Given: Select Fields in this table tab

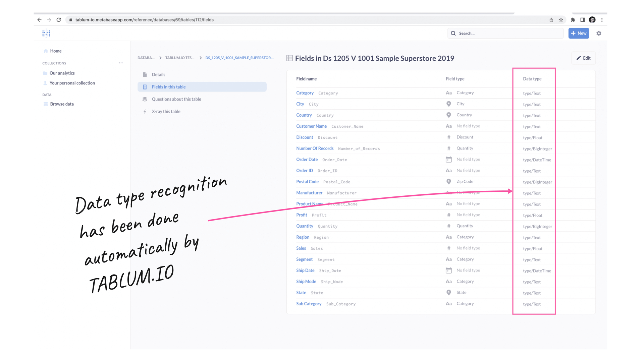Looking at the screenshot, I should pyautogui.click(x=202, y=87).
